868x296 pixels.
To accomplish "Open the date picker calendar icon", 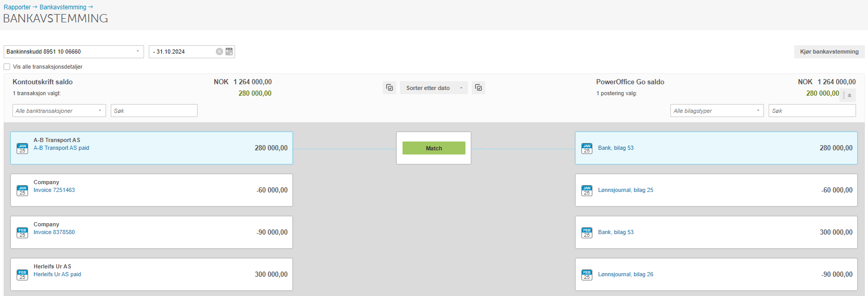I will 229,52.
